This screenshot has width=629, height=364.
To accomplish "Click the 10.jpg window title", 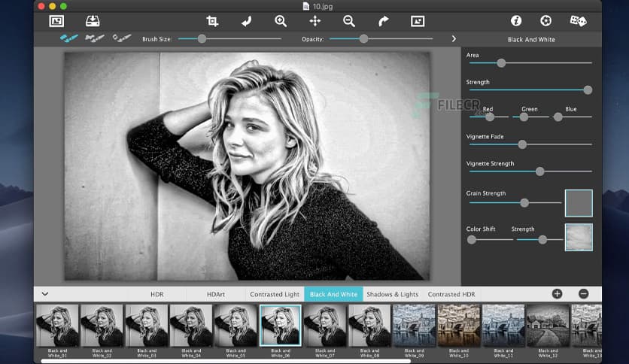I will click(323, 7).
